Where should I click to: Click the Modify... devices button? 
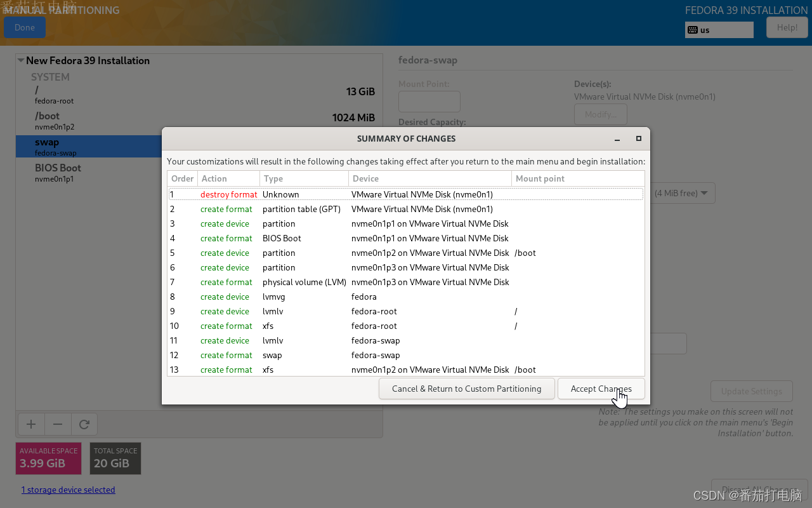click(601, 114)
